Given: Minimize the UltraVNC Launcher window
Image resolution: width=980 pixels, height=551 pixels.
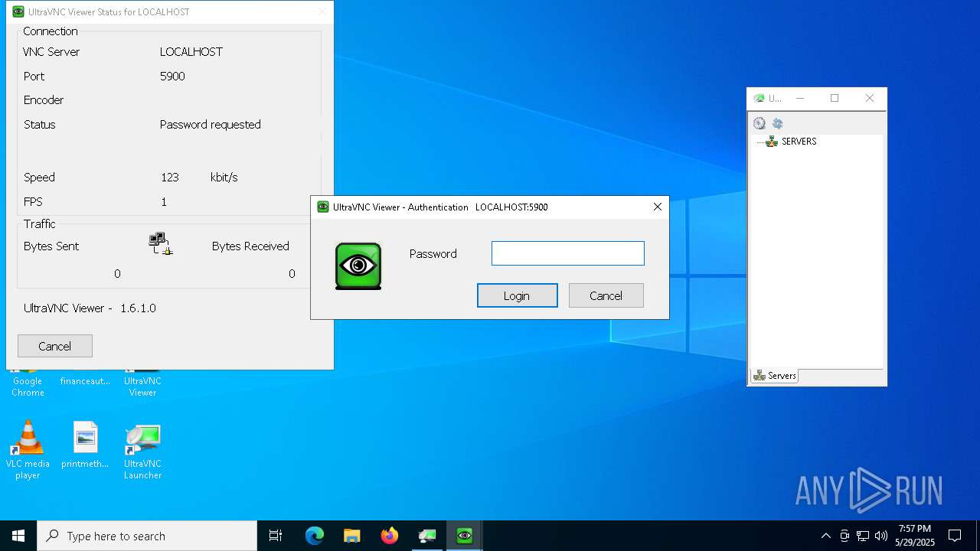Looking at the screenshot, I should 800,98.
